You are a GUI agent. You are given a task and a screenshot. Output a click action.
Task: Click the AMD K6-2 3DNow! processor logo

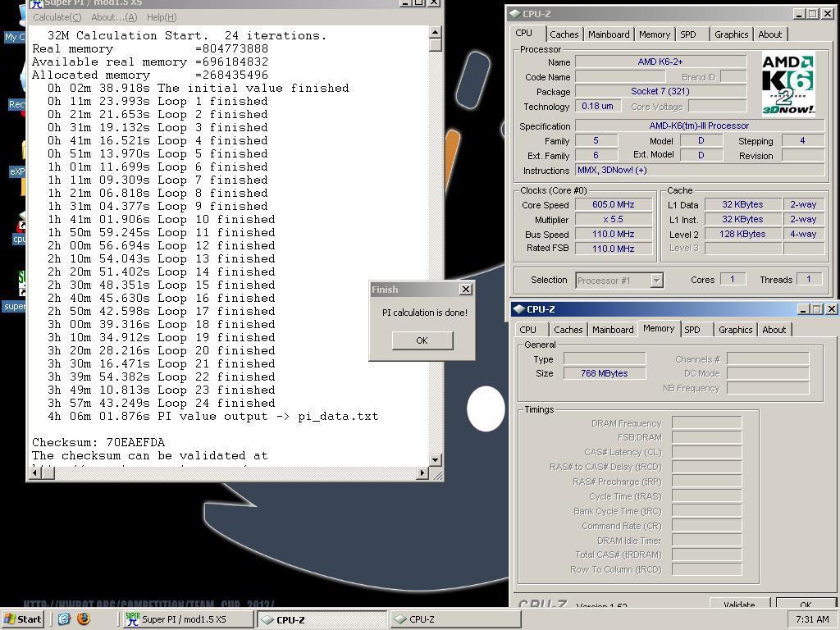(x=787, y=84)
